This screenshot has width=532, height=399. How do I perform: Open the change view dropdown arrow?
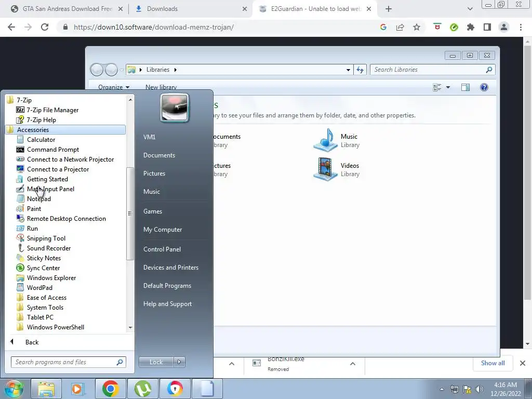click(x=448, y=87)
